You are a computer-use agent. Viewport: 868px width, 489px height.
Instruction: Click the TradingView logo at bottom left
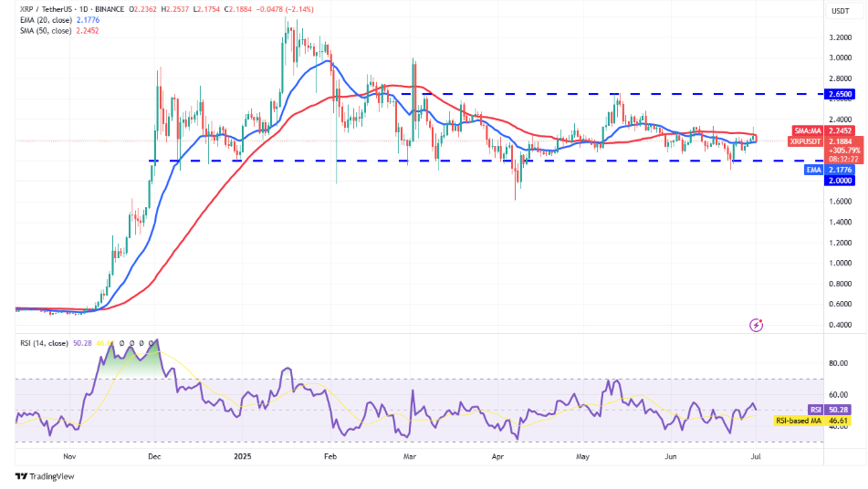[45, 476]
